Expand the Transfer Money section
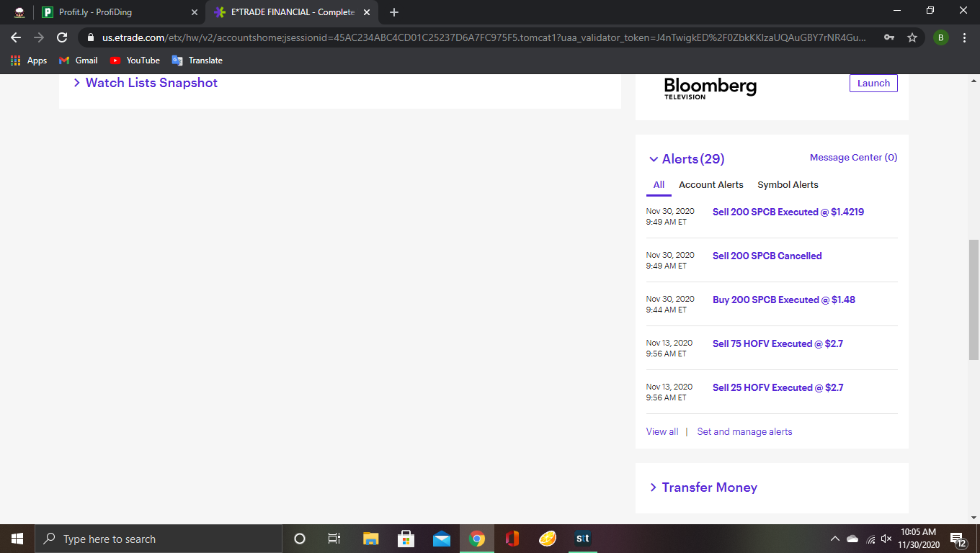This screenshot has height=553, width=980. [703, 487]
